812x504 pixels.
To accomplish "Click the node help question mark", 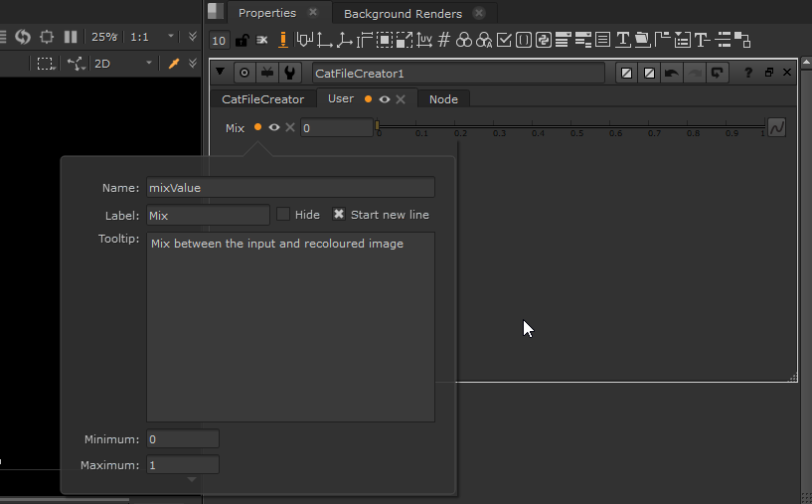I will (x=748, y=73).
